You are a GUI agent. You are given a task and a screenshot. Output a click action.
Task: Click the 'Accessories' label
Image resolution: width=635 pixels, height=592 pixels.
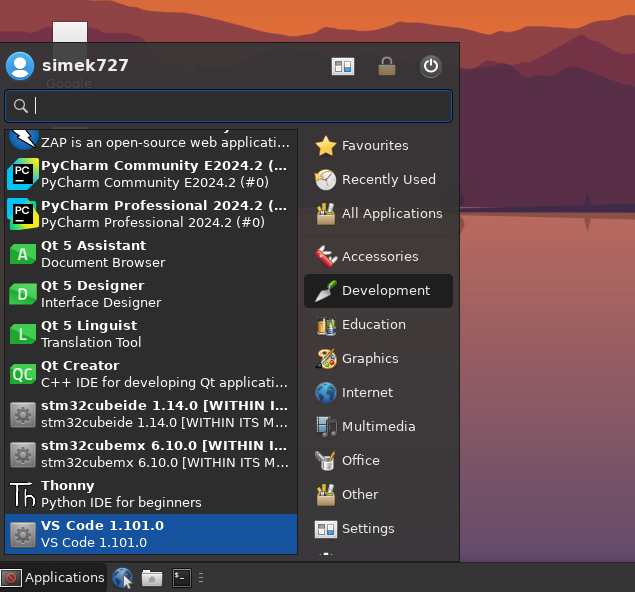pos(380,257)
